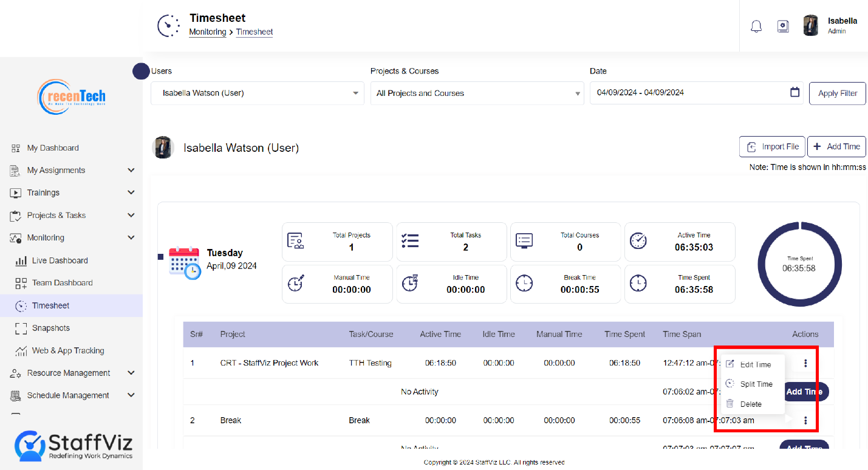Click the Total Projects card icon
Image resolution: width=868 pixels, height=470 pixels.
tap(295, 241)
